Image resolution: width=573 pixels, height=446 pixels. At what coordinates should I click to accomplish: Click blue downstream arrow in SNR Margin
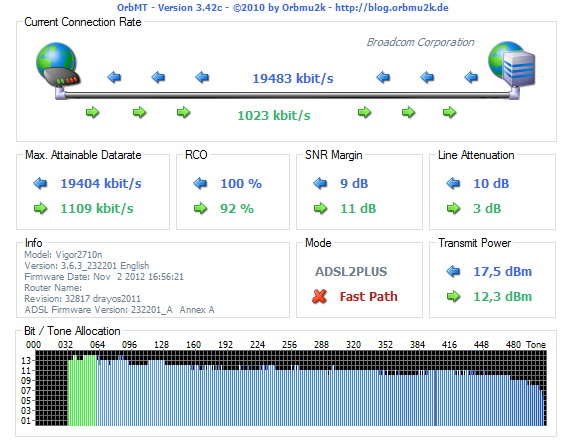(x=320, y=183)
